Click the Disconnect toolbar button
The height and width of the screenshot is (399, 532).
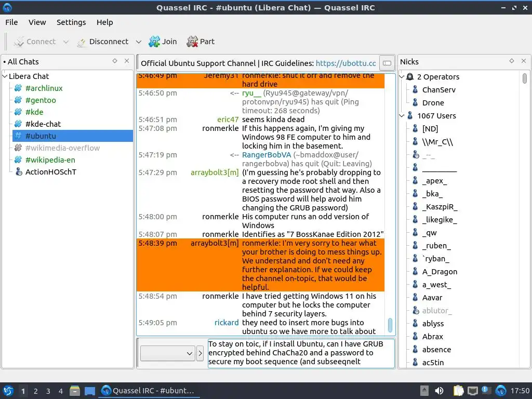click(x=102, y=42)
